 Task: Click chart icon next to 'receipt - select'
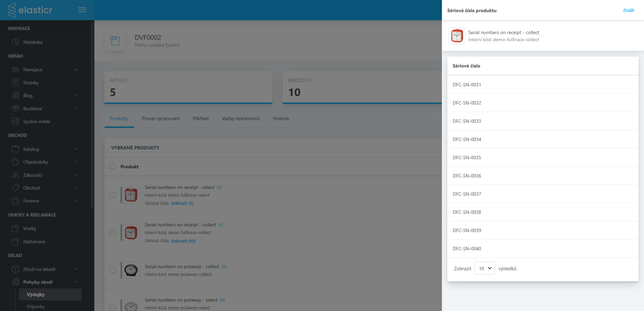(219, 187)
